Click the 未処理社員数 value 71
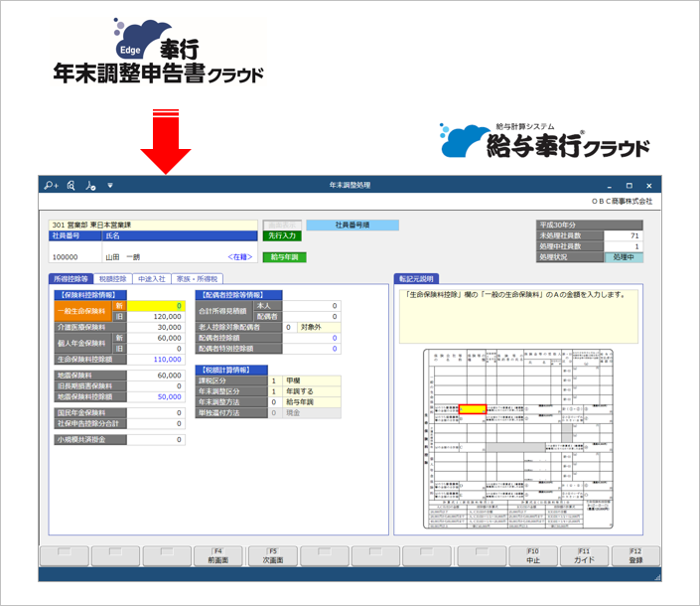The height and width of the screenshot is (606, 700). point(624,235)
